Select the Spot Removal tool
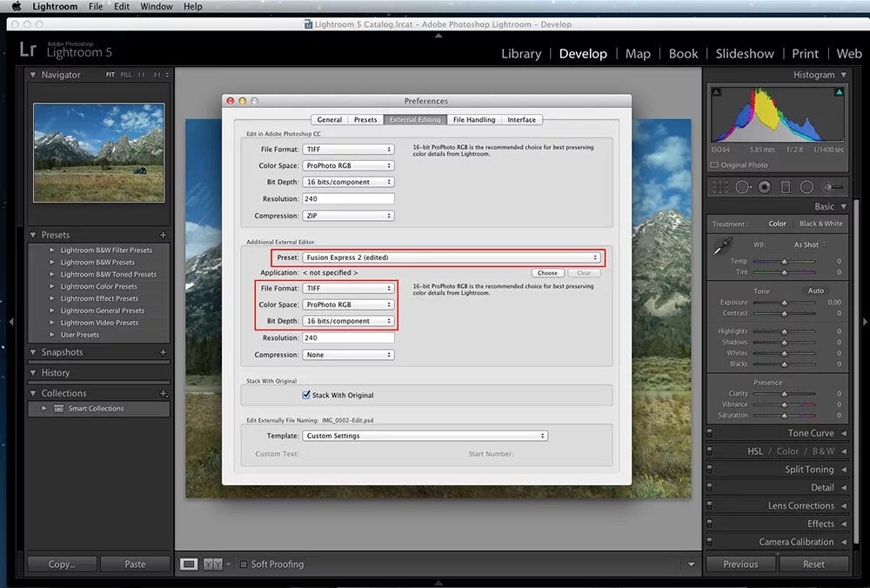The image size is (870, 588). point(743,186)
